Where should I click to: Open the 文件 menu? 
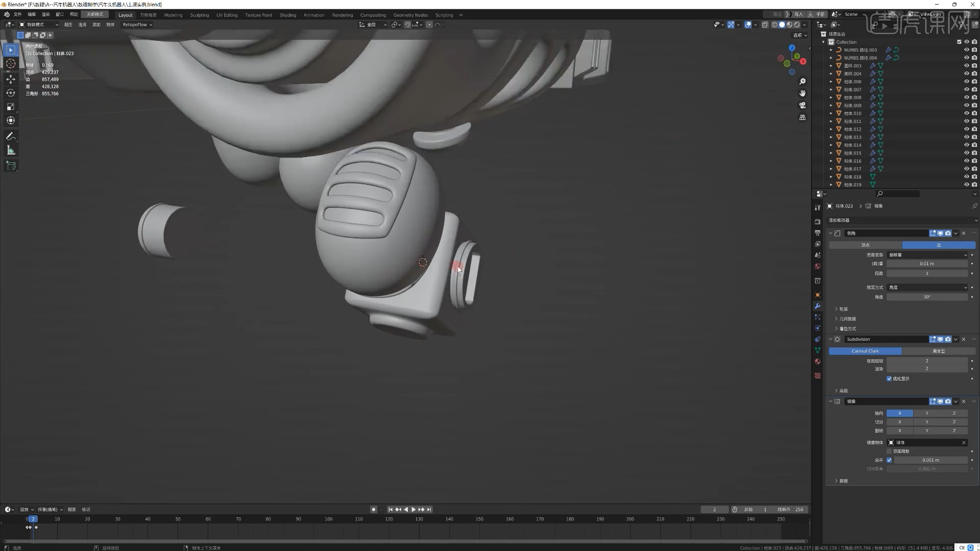click(17, 14)
